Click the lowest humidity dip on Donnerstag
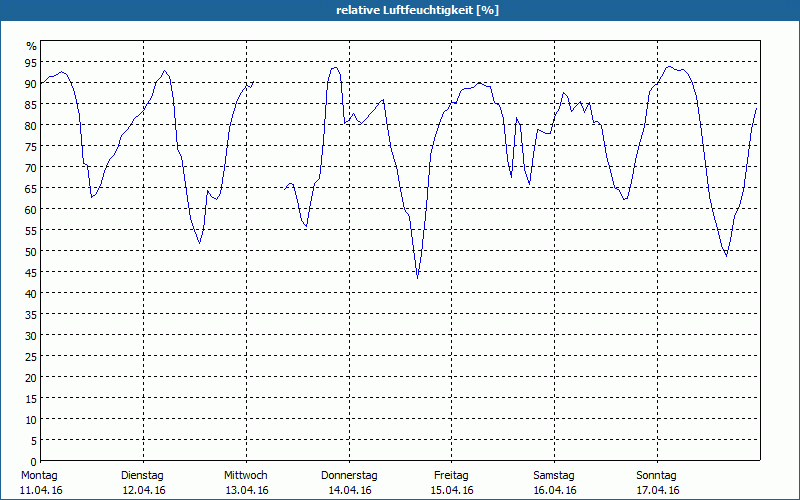800x500 pixels. coord(417,277)
